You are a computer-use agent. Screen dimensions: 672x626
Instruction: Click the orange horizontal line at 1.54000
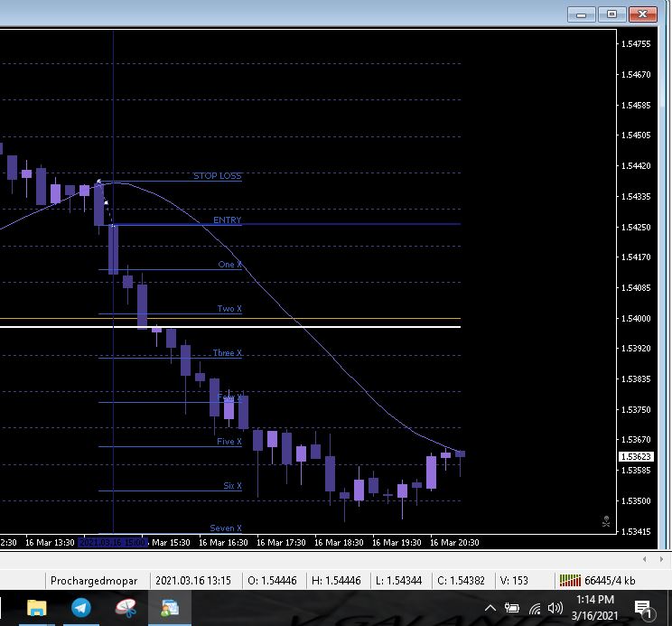[230, 318]
